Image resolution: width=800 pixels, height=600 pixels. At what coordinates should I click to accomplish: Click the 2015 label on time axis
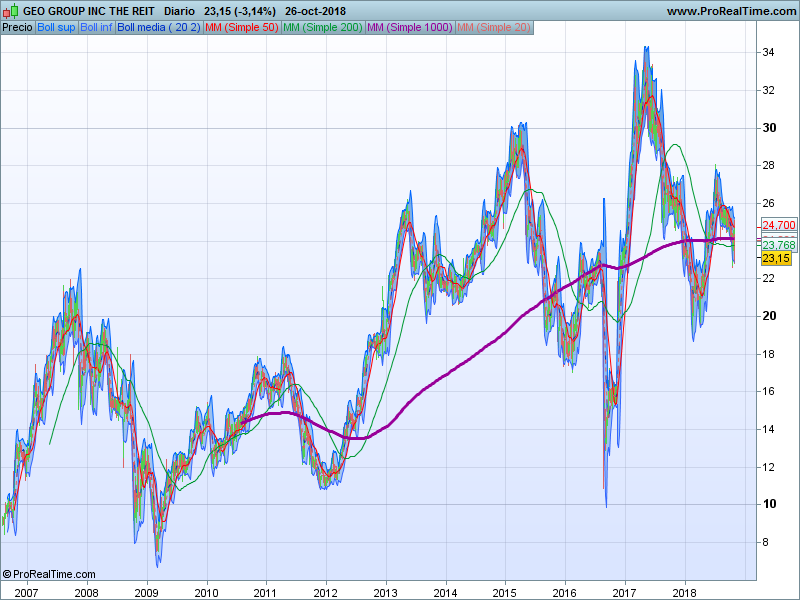click(505, 593)
